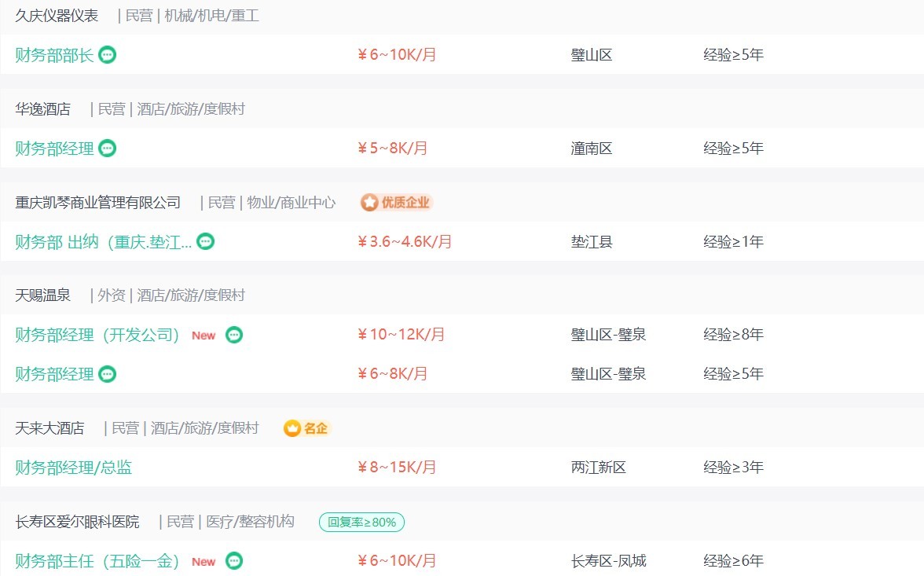924x576 pixels.
Task: Click chat bubble beside 财务部 出纳 listing
Action: [205, 241]
